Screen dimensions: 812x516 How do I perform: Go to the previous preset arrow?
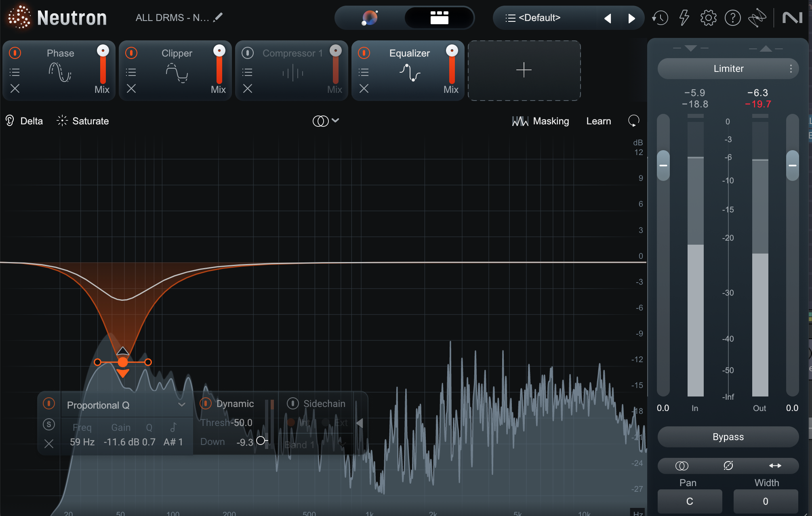click(607, 18)
